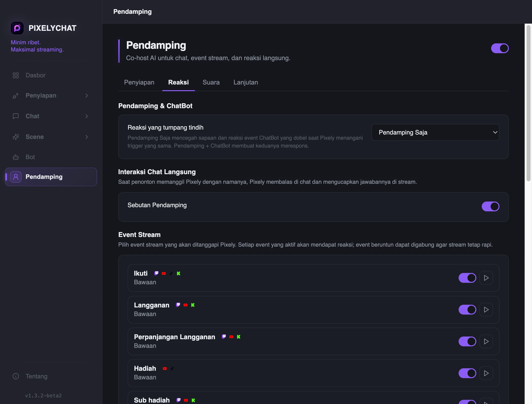The width and height of the screenshot is (532, 404).
Task: Expand the Scene sidebar submenu chevron
Action: click(x=87, y=137)
